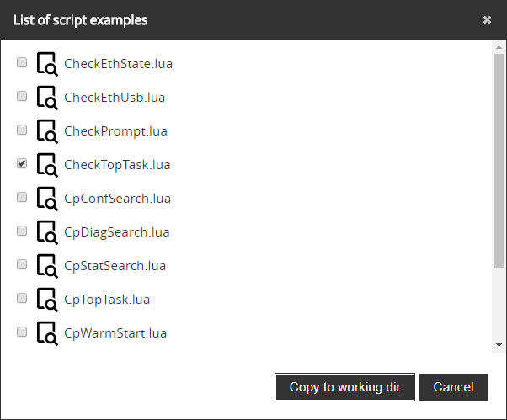Check the box beside CheckPrompt.lua
Viewport: 507px width, 420px height.
coord(22,130)
